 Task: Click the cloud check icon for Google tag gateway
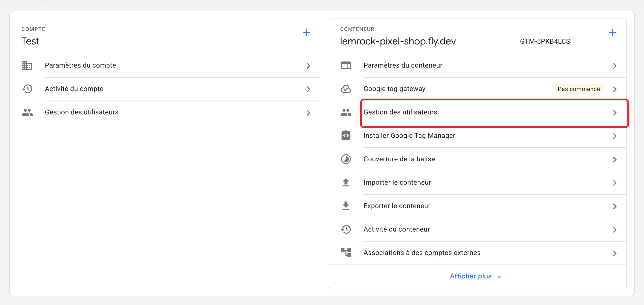tap(346, 89)
